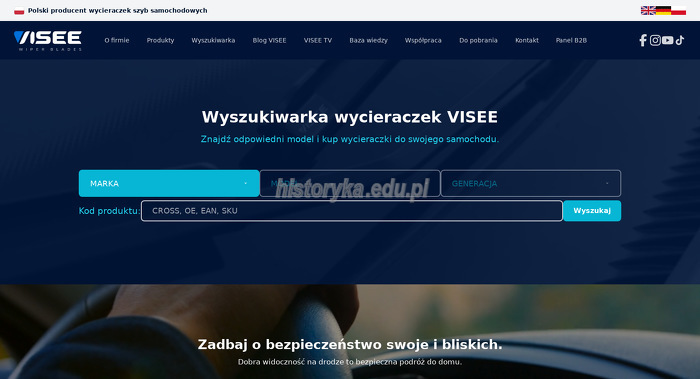This screenshot has height=379, width=700.
Task: Open the Do pobrania menu item
Action: coord(478,40)
